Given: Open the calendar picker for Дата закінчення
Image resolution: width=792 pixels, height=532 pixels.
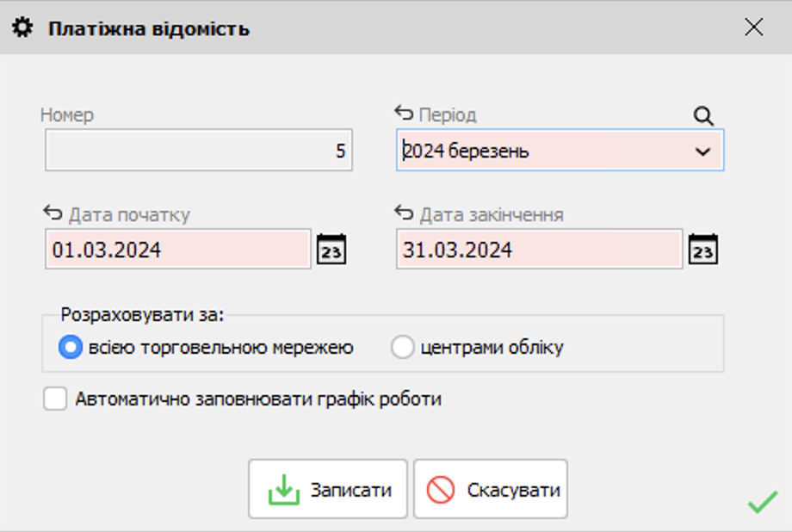Looking at the screenshot, I should (x=703, y=250).
